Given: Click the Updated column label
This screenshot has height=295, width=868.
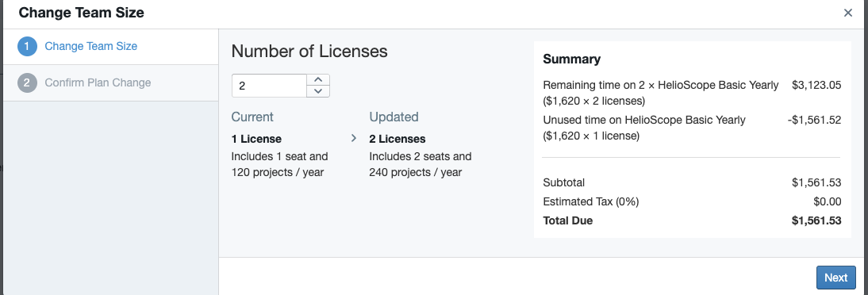Looking at the screenshot, I should click(x=394, y=117).
